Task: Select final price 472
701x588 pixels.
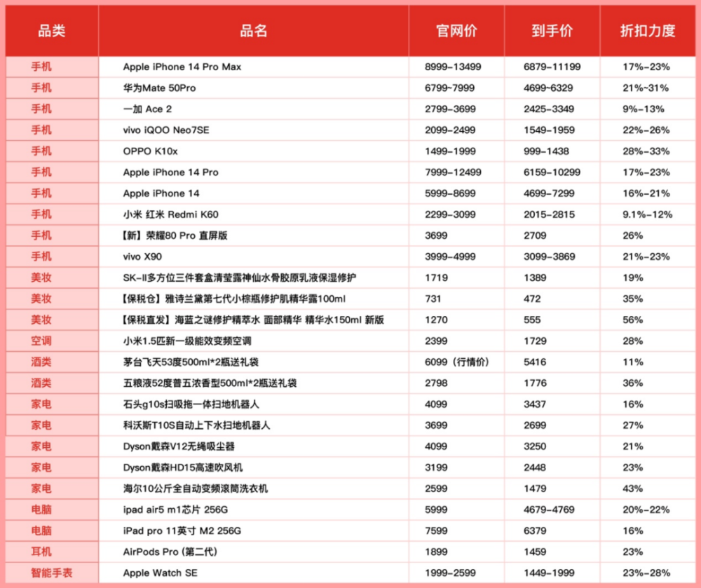Action: click(x=532, y=299)
